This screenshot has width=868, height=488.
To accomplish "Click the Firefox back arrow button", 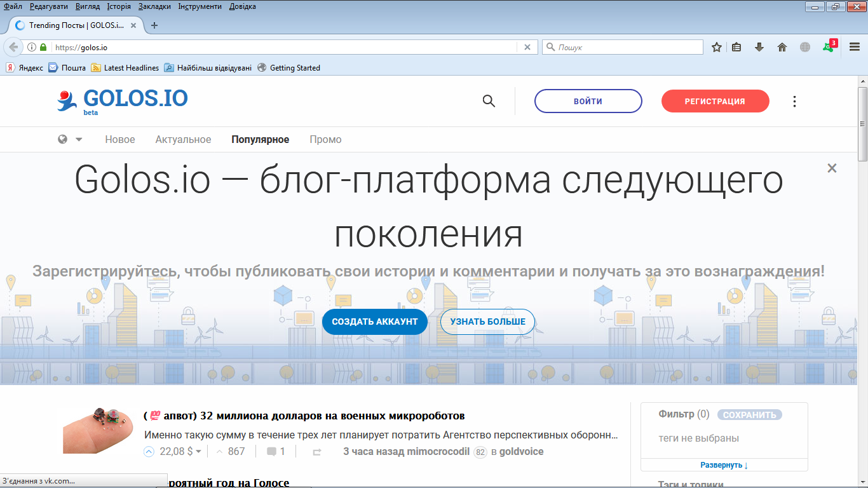I will 13,47.
